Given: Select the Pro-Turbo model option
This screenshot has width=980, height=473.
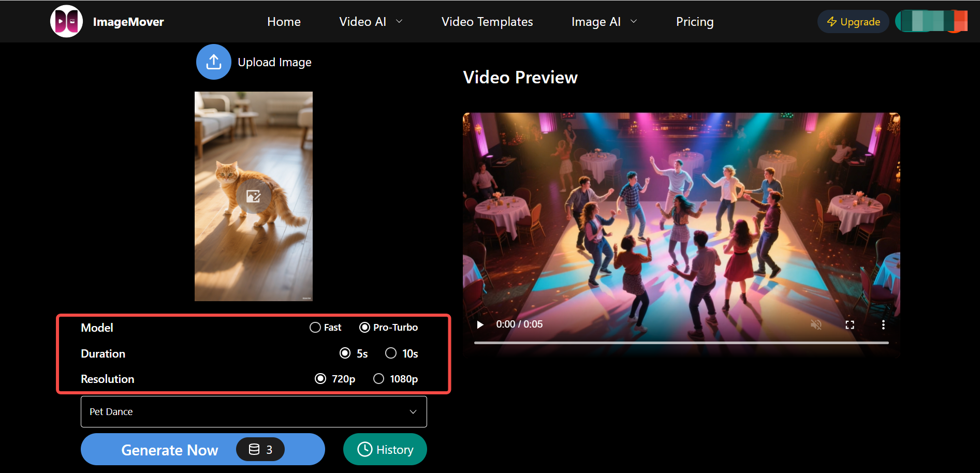Looking at the screenshot, I should click(x=389, y=328).
